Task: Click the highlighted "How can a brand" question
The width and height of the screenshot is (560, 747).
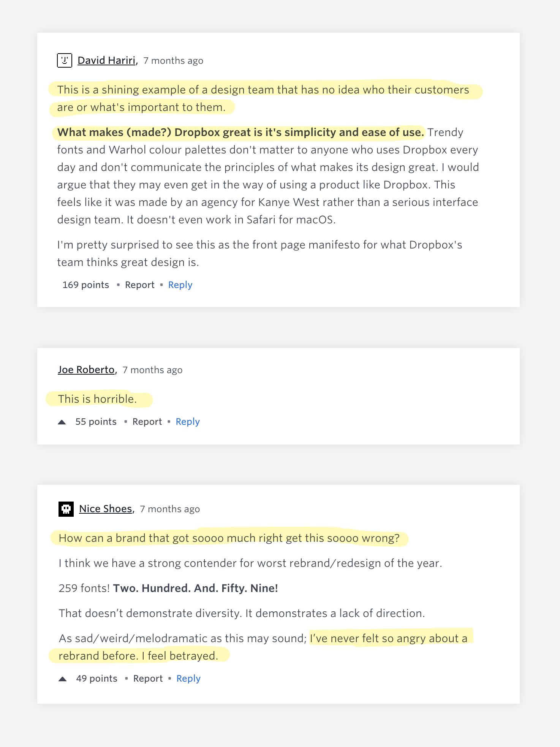Action: [x=229, y=538]
